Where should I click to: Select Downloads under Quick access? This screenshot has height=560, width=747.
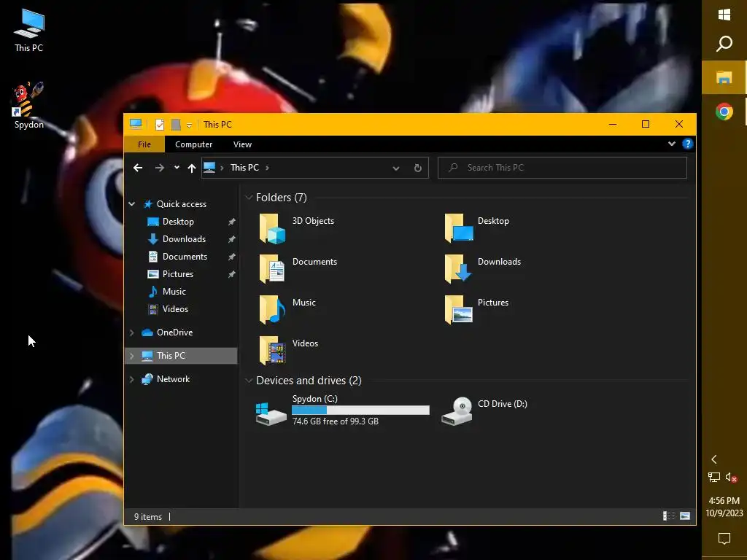184,239
